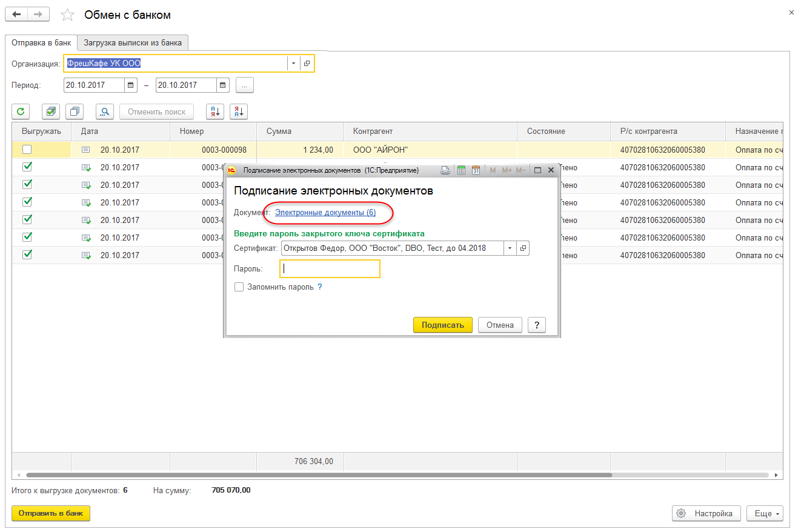Click the Организация field with ФрешКафе УК ООО
The image size is (801, 532).
tap(175, 64)
